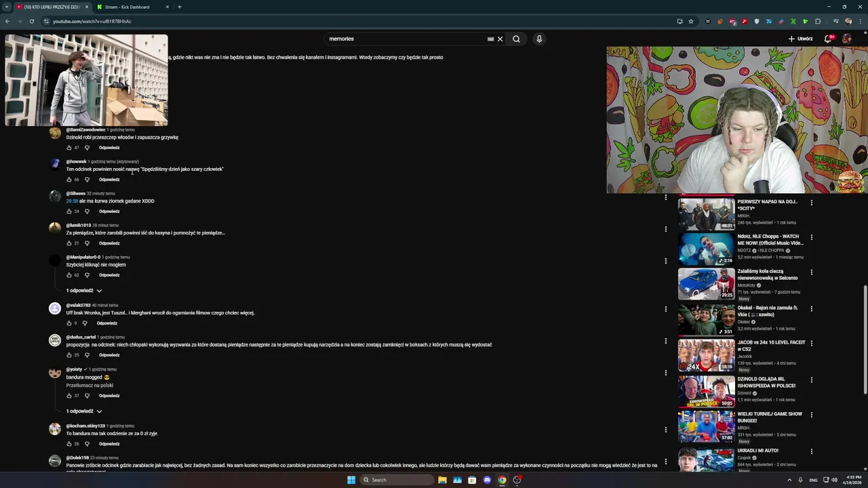Like the @yolsty comment
The image size is (868, 488).
pos(68,396)
